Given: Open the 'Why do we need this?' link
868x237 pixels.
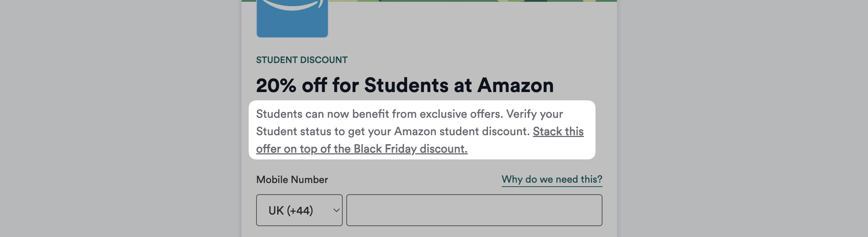Looking at the screenshot, I should pyautogui.click(x=552, y=179).
